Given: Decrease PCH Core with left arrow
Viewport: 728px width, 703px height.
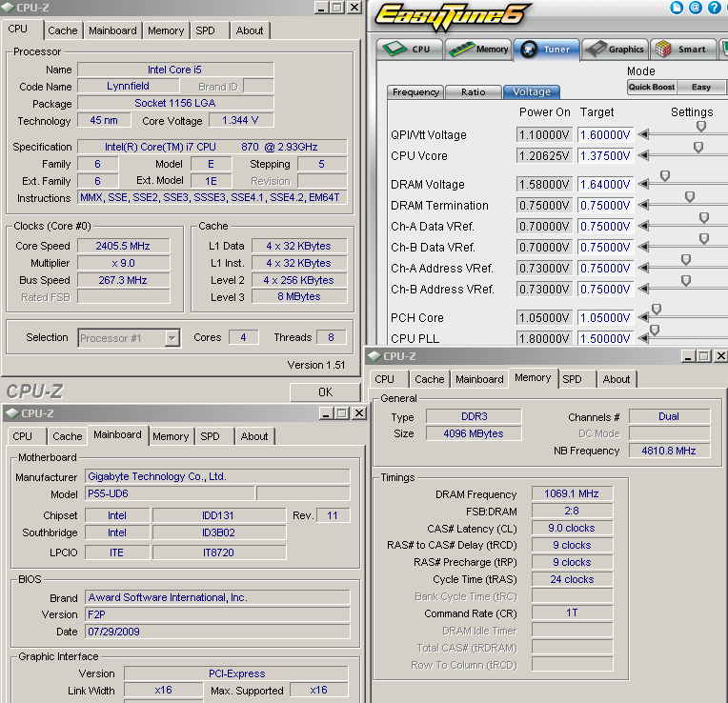Looking at the screenshot, I should click(643, 318).
